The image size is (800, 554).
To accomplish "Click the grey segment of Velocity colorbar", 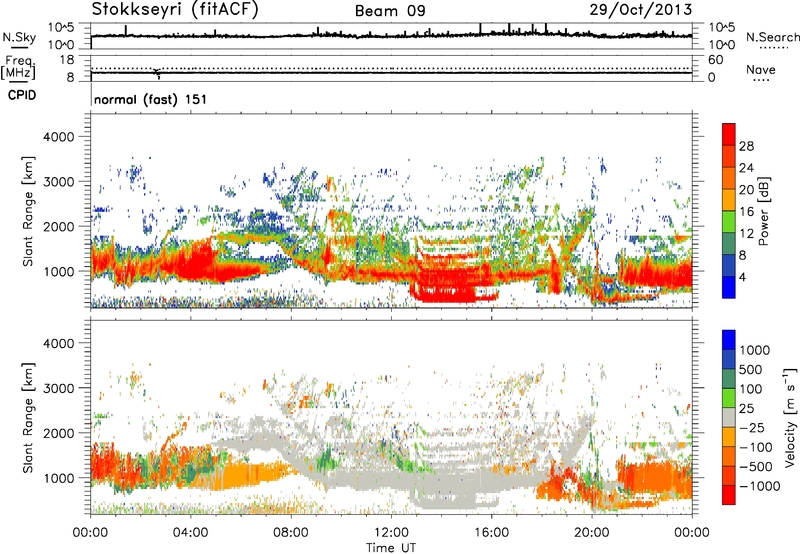I will pyautogui.click(x=729, y=418).
